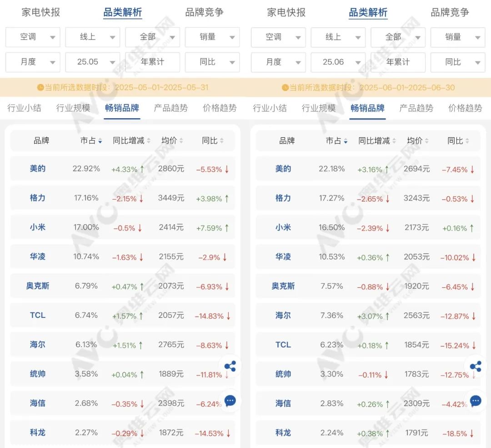Viewport: 491px width, 448px height.
Task: Sort by 同比增减 in left panel table
Action: coord(131,141)
